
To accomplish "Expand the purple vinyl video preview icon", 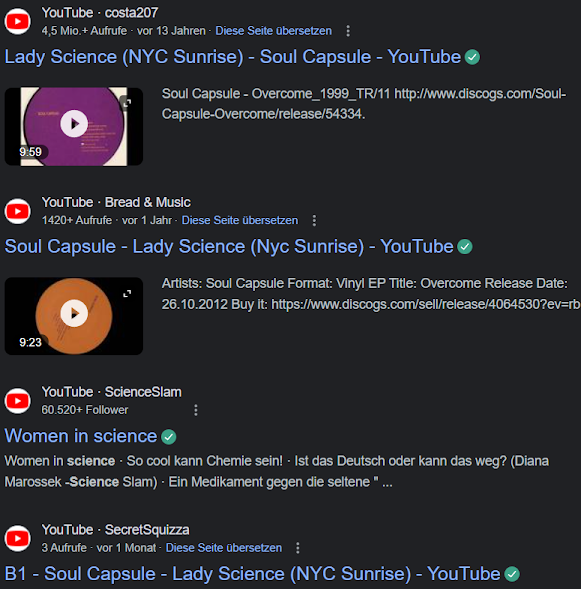I will [127, 103].
